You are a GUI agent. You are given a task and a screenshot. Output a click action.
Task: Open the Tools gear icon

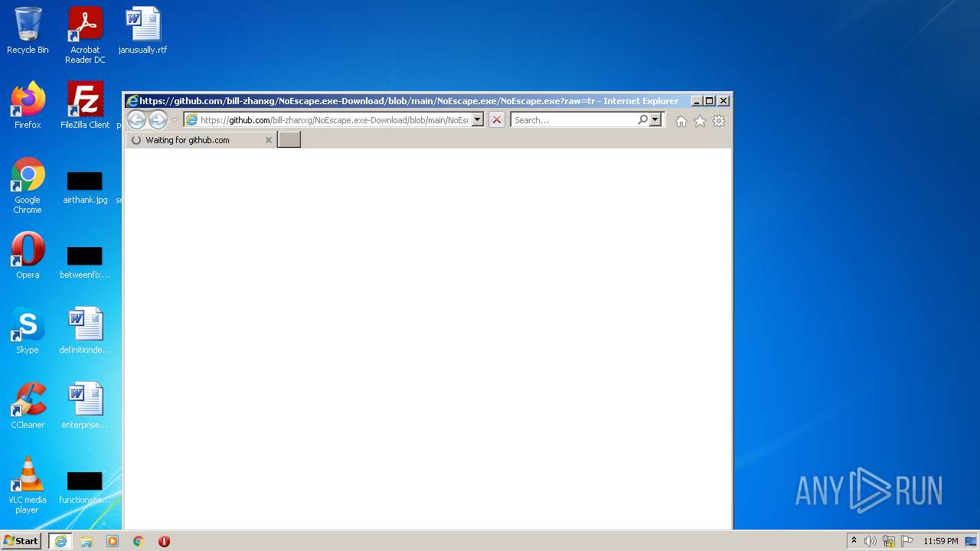[719, 121]
